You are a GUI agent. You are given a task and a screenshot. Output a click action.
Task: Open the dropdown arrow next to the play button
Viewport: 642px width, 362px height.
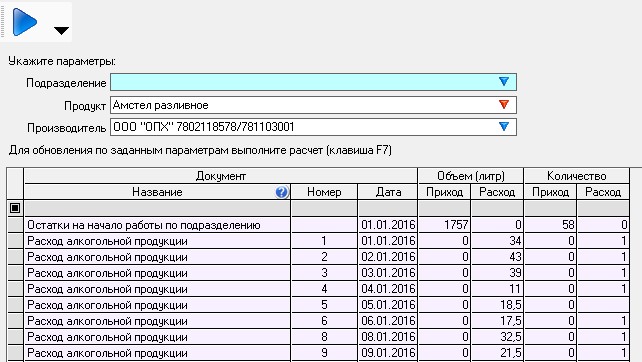(x=61, y=31)
